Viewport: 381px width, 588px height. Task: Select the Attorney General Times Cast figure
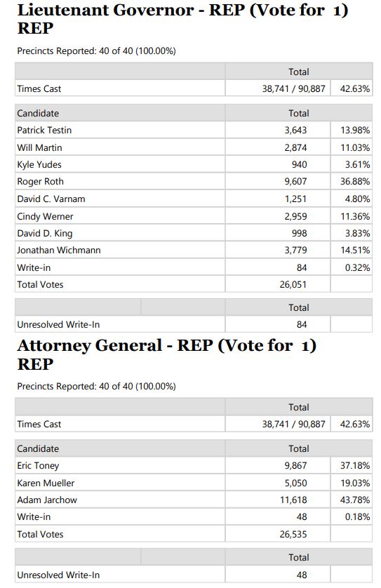coord(293,424)
